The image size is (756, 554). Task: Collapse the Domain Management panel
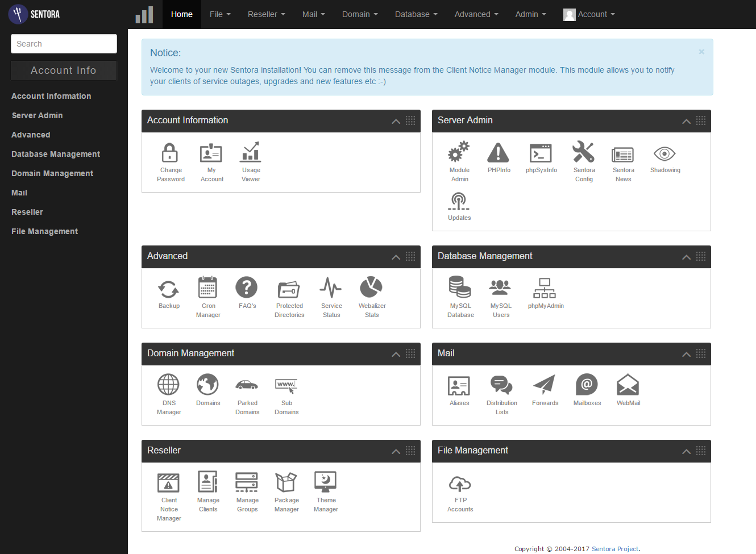tap(396, 355)
